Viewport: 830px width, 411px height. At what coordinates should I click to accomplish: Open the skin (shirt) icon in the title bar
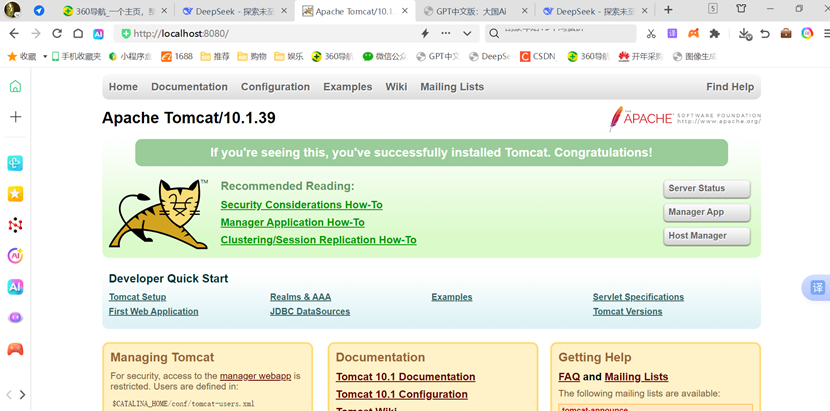pyautogui.click(x=741, y=8)
